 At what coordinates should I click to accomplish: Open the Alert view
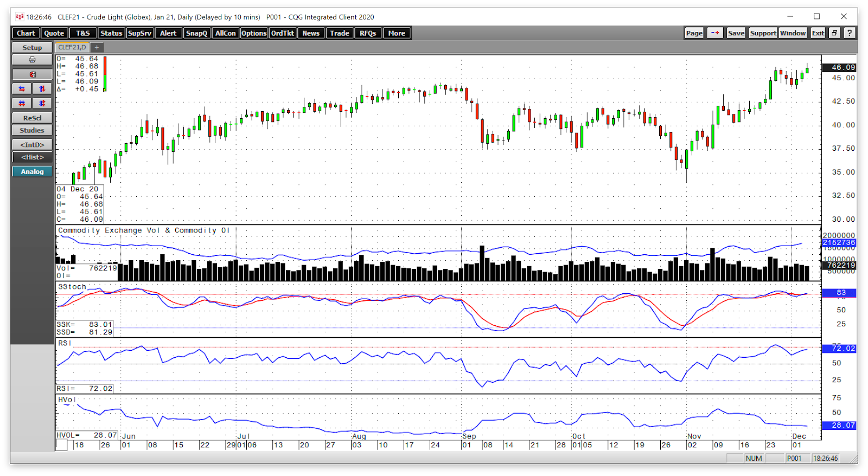168,33
